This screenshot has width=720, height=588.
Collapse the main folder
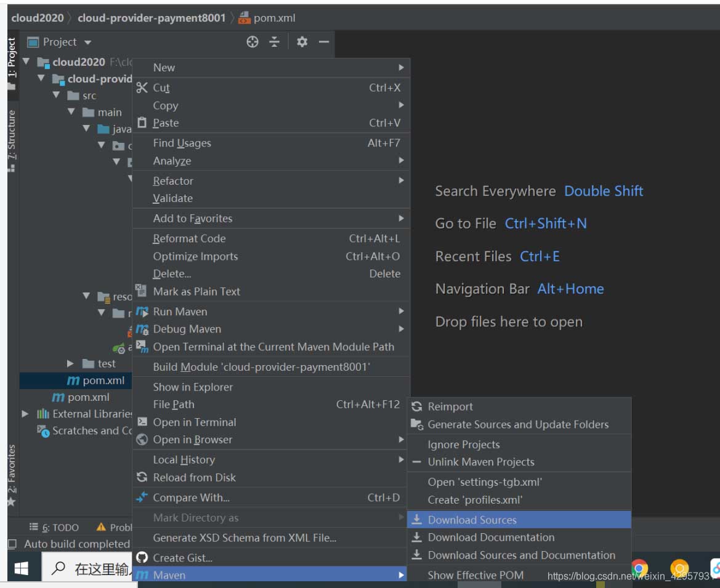click(71, 111)
